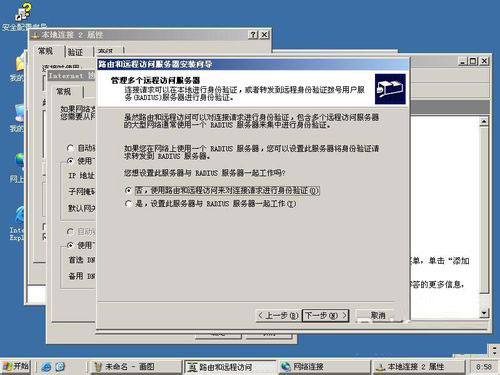Open 安全配置向导 desktop icon
The width and height of the screenshot is (500, 375).
(23, 17)
